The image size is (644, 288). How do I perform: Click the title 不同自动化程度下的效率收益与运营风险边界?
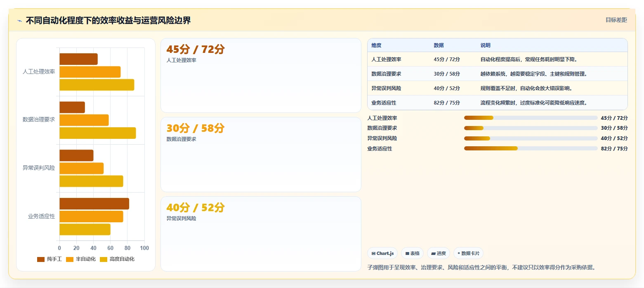108,21
